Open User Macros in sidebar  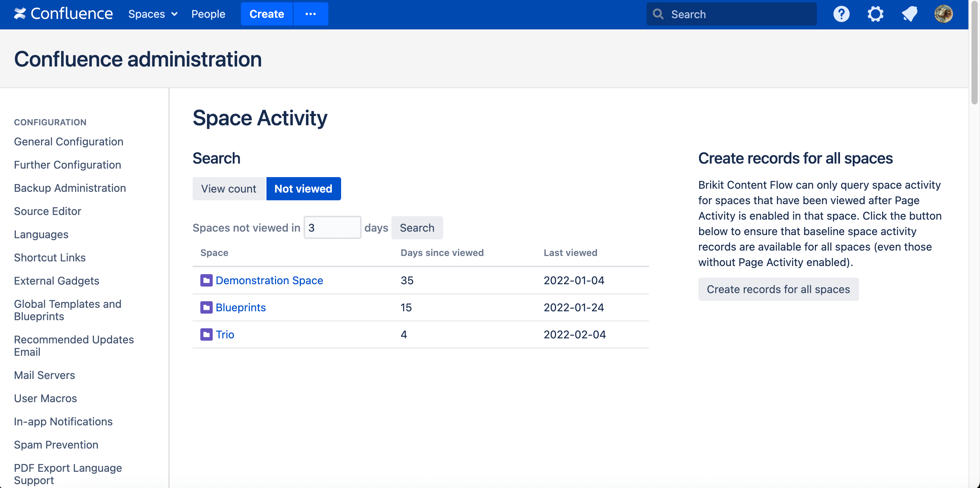45,398
